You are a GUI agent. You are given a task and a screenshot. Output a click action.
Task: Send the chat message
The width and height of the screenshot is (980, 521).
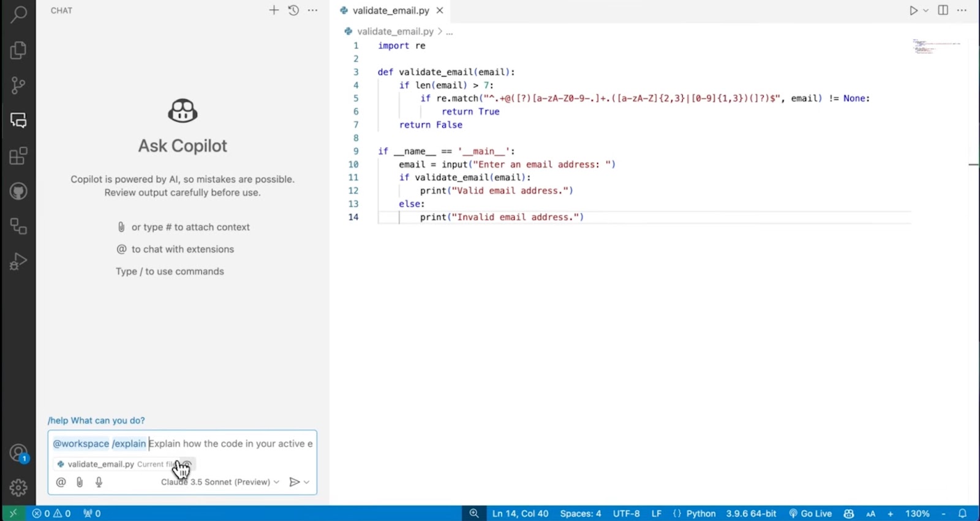click(x=294, y=482)
